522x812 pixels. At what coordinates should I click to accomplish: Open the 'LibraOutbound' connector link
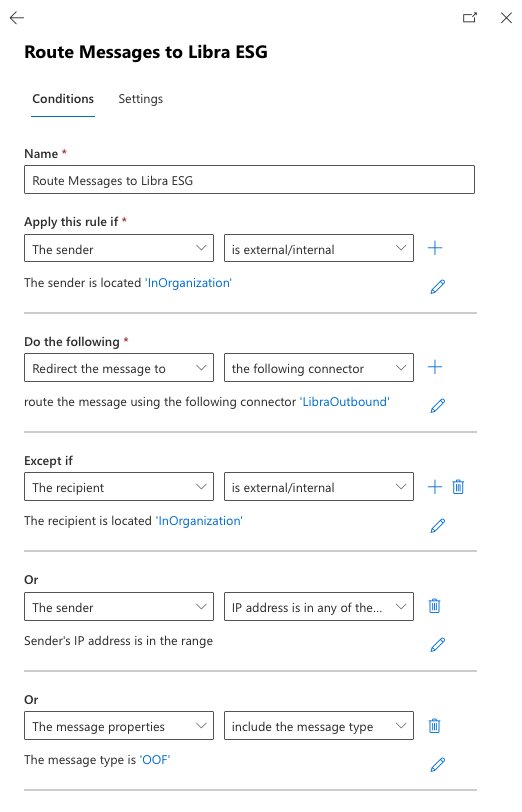tap(344, 402)
